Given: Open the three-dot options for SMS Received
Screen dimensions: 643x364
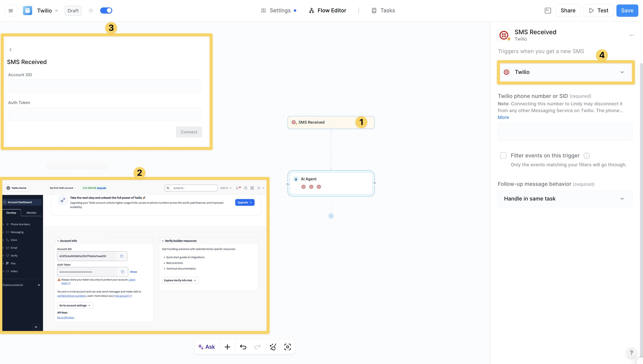Looking at the screenshot, I should [x=631, y=35].
